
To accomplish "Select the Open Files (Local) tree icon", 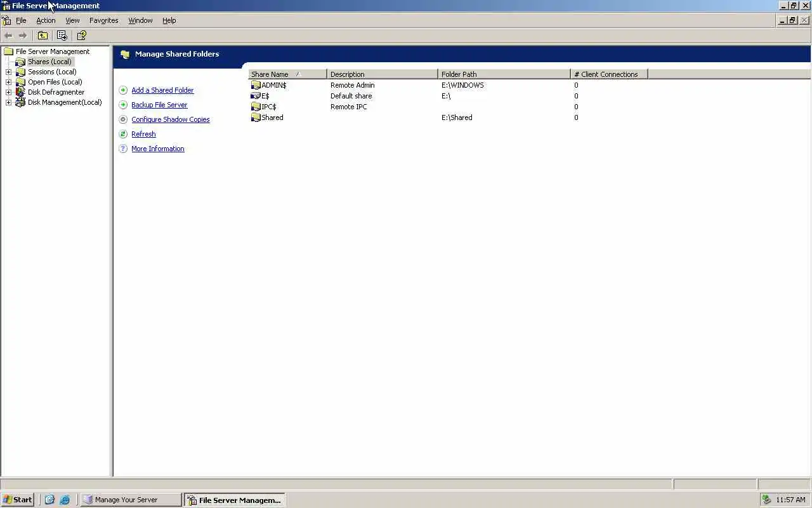I will [x=20, y=82].
